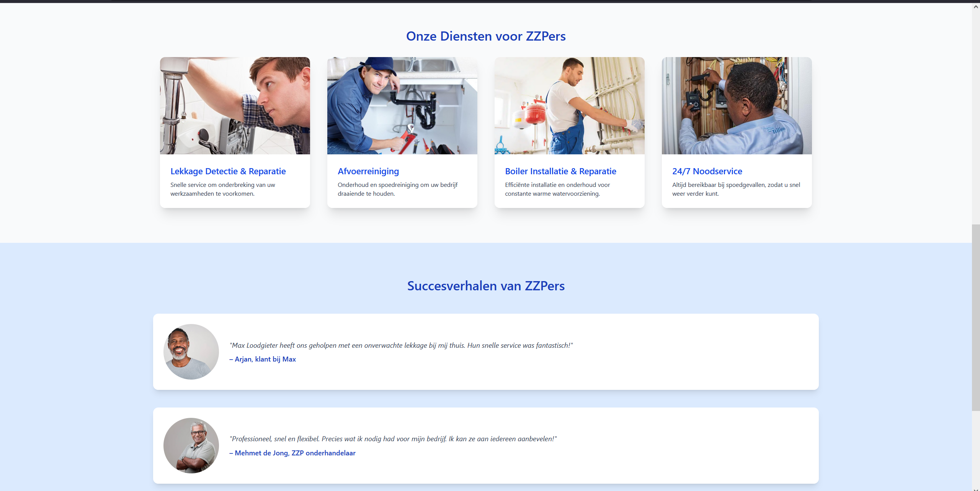Click the text "Snelle service om onderbreking van uw"
This screenshot has height=491, width=980.
[x=223, y=185]
